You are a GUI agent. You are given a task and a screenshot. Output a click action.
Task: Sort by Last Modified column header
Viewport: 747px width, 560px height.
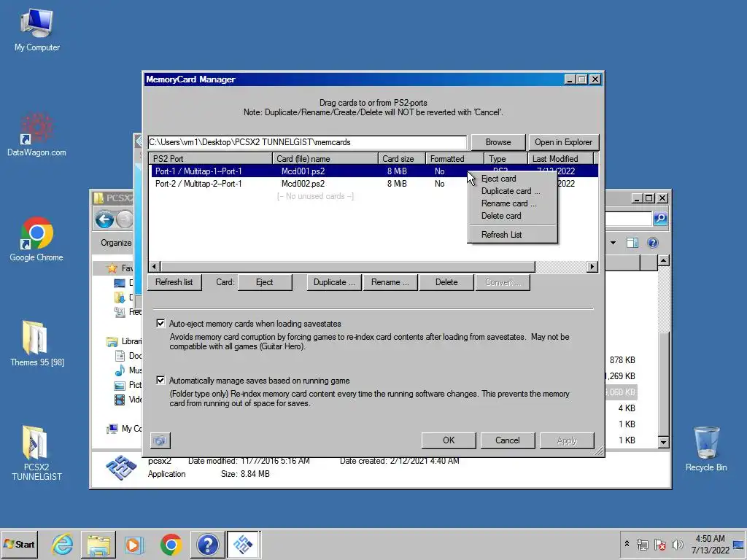pyautogui.click(x=561, y=158)
